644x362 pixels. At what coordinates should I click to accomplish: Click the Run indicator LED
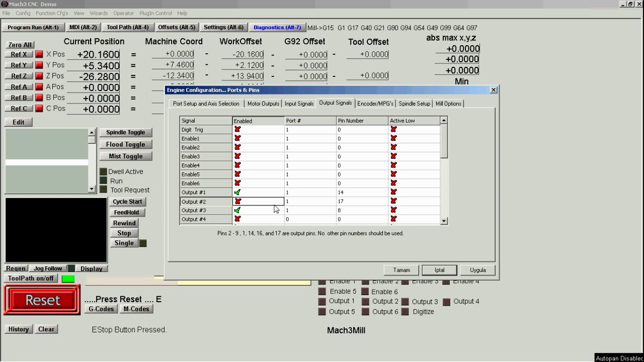[x=103, y=180]
